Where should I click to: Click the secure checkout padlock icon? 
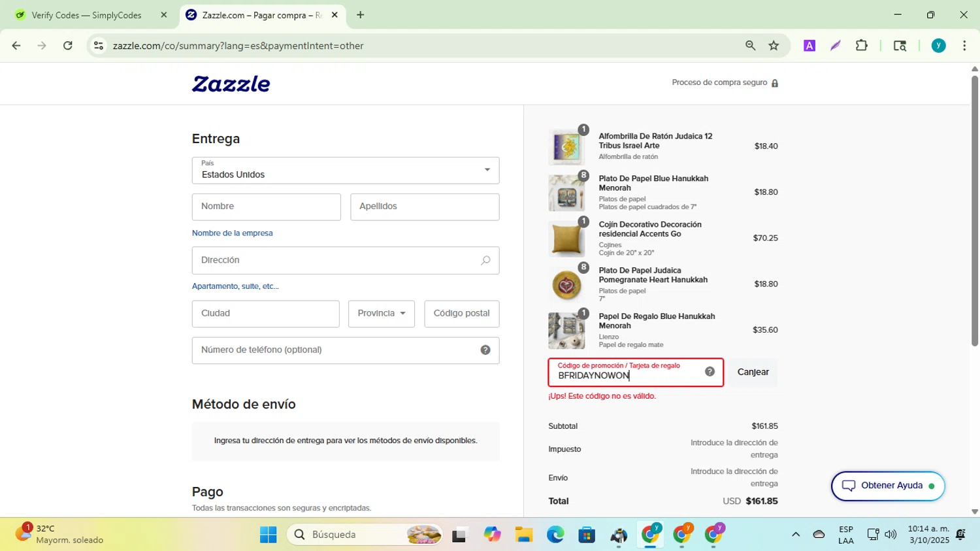pyautogui.click(x=775, y=83)
